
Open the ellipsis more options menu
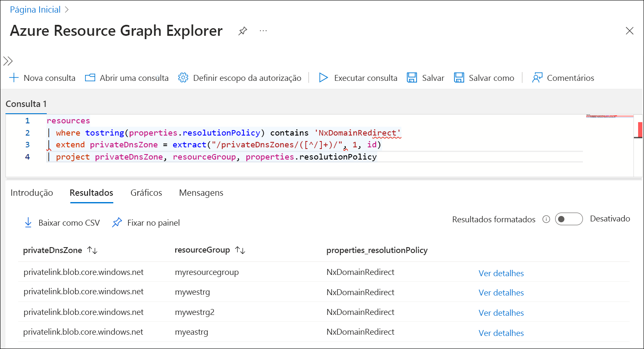263,31
